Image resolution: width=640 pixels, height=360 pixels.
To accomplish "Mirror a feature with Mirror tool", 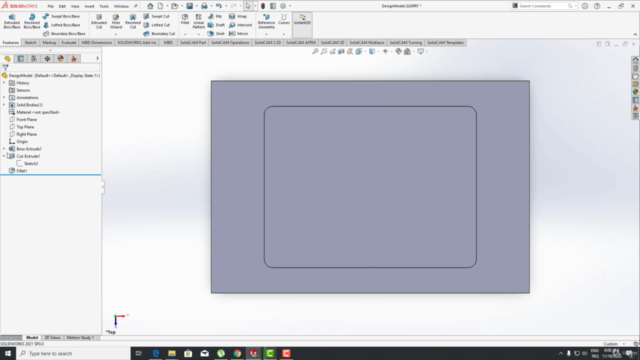I will (x=239, y=33).
